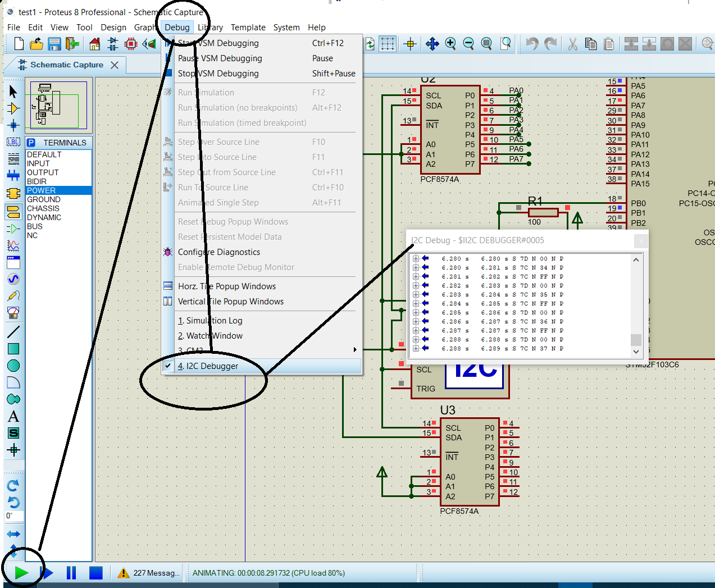The width and height of the screenshot is (715, 588).
Task: Zoom to view the entire sheet
Action: 487,44
